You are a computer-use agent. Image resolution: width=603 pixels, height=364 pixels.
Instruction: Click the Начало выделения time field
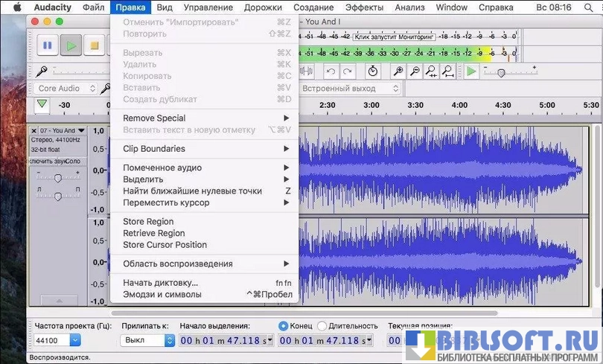click(x=226, y=340)
